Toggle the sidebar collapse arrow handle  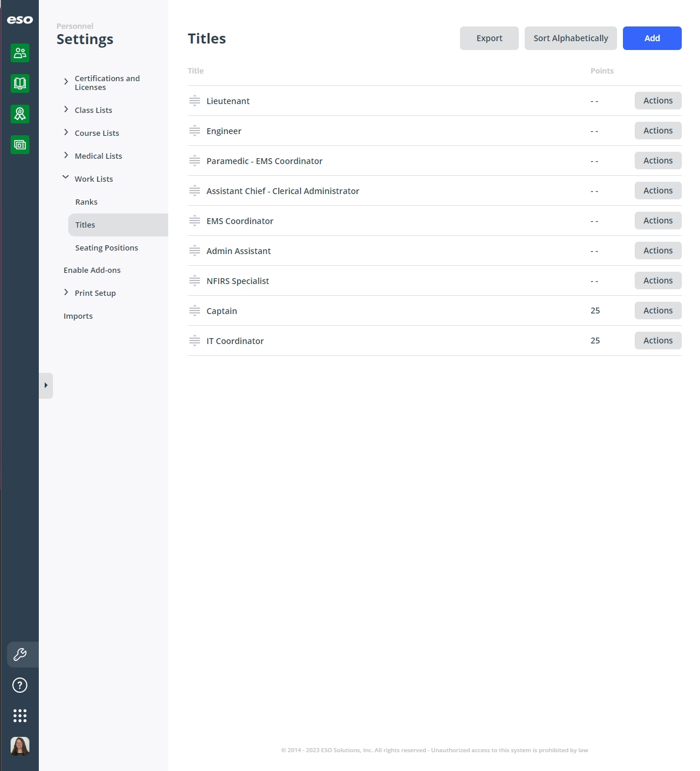coord(46,386)
